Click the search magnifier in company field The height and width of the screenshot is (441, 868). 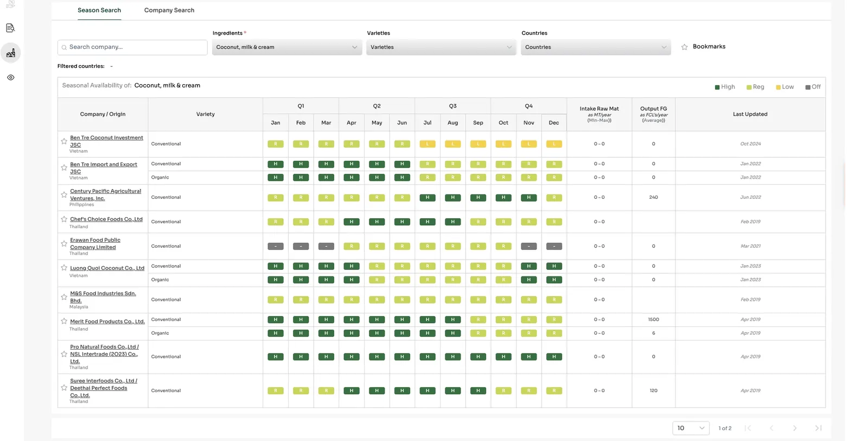pyautogui.click(x=64, y=47)
